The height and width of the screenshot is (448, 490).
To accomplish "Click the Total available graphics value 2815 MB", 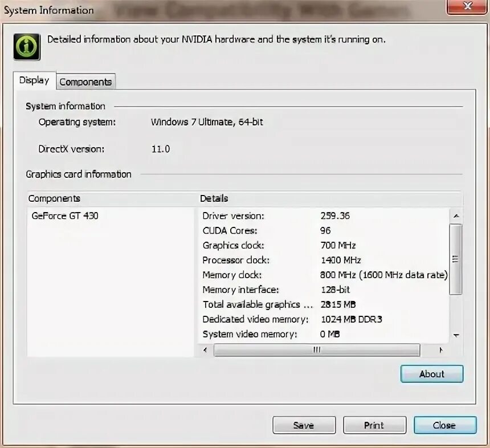I will tap(338, 304).
